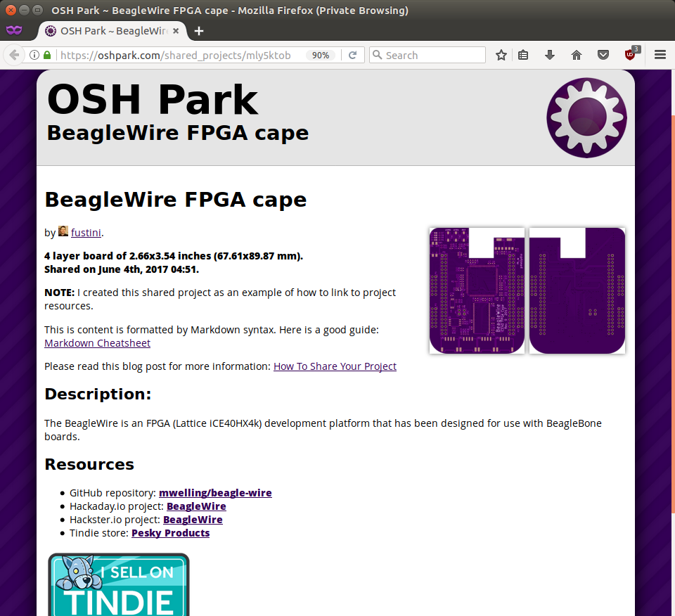Visit the mwelling/beagle-wire GitHub repository
The image size is (675, 616).
click(x=215, y=492)
